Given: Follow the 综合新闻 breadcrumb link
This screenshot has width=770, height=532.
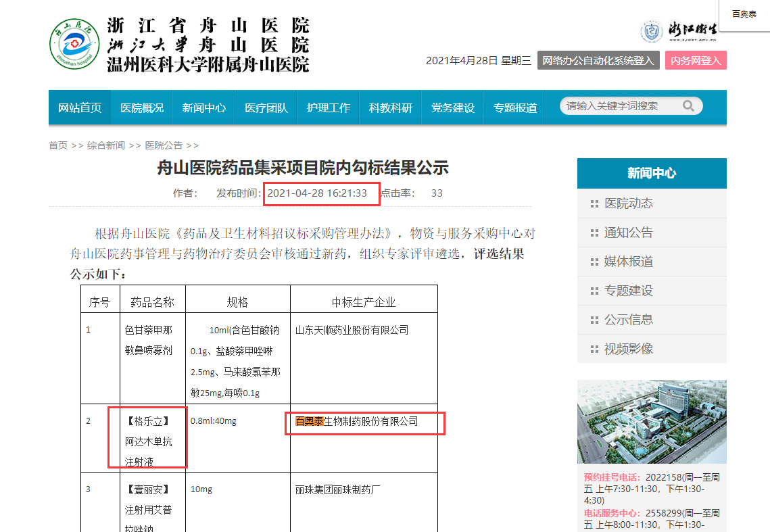Looking at the screenshot, I should (x=105, y=145).
